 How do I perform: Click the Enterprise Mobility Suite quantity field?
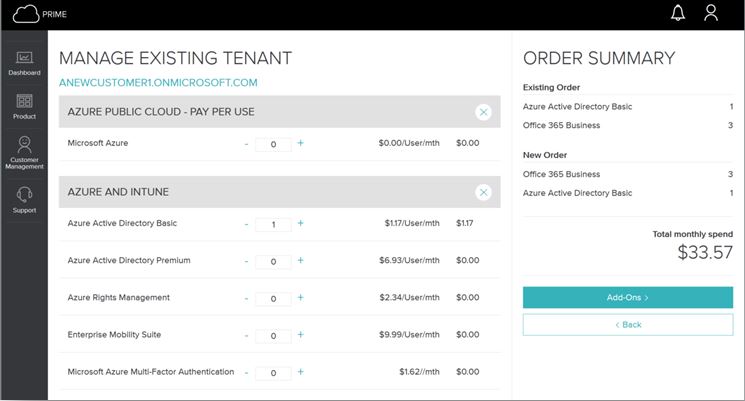click(273, 336)
